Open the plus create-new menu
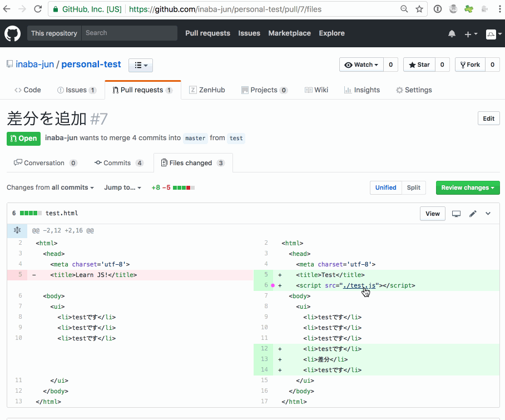Image resolution: width=505 pixels, height=420 pixels. (x=471, y=34)
